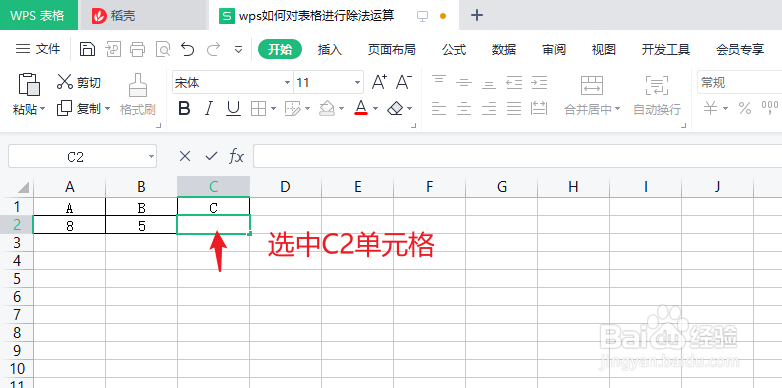Click Cut (剪切) scissors button

pos(79,82)
